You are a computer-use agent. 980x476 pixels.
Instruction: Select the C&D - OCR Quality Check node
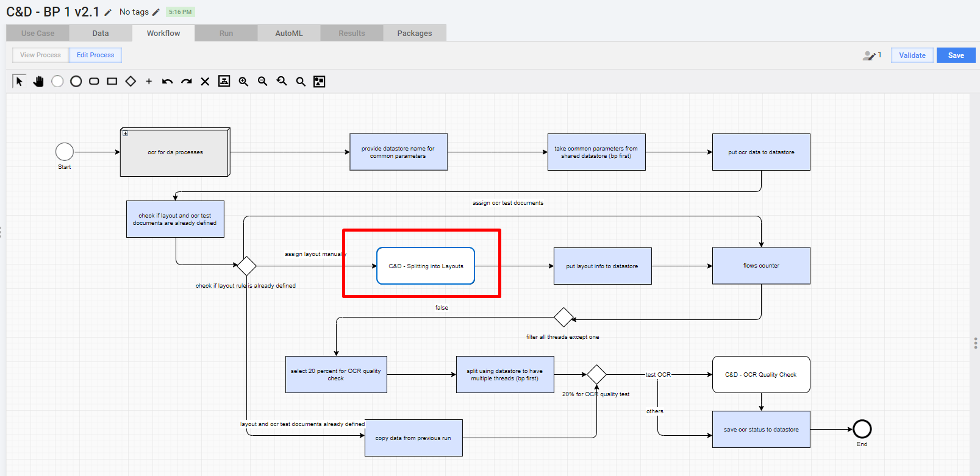761,374
